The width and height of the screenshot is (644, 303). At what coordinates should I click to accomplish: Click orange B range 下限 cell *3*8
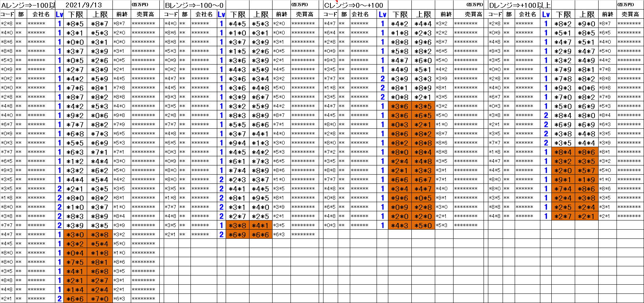238,225
